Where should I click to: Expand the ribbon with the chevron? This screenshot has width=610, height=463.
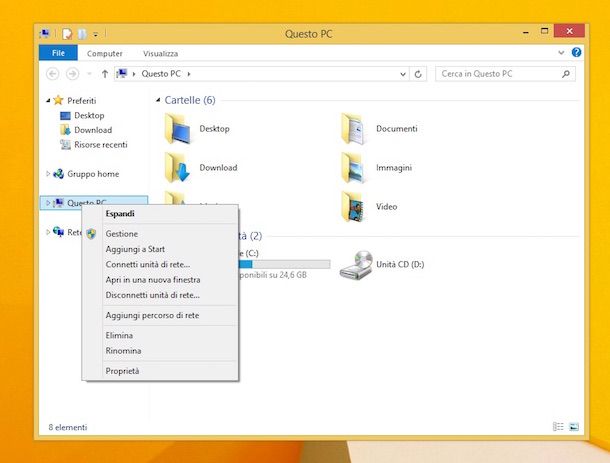[x=561, y=53]
